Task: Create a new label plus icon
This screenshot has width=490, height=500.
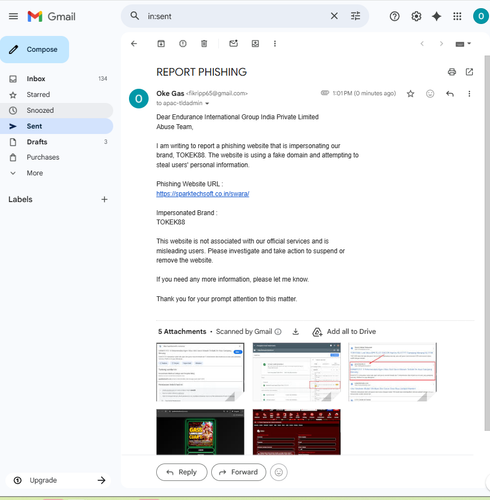Action: tap(104, 199)
